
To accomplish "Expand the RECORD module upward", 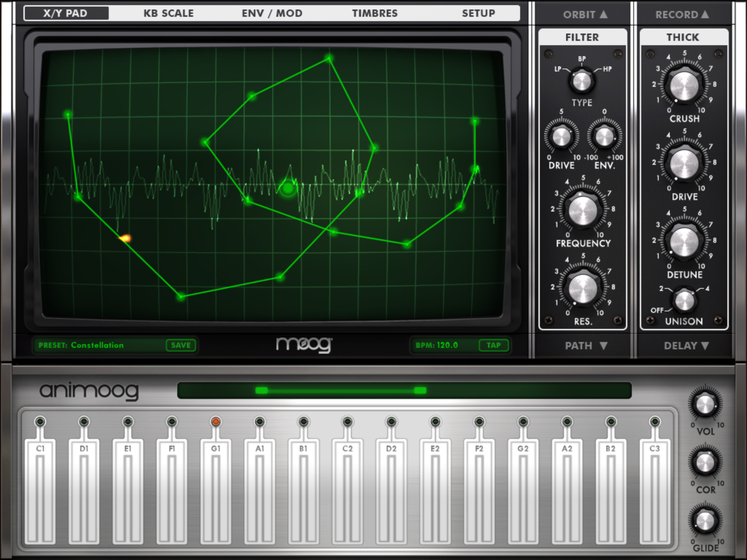I will [682, 15].
